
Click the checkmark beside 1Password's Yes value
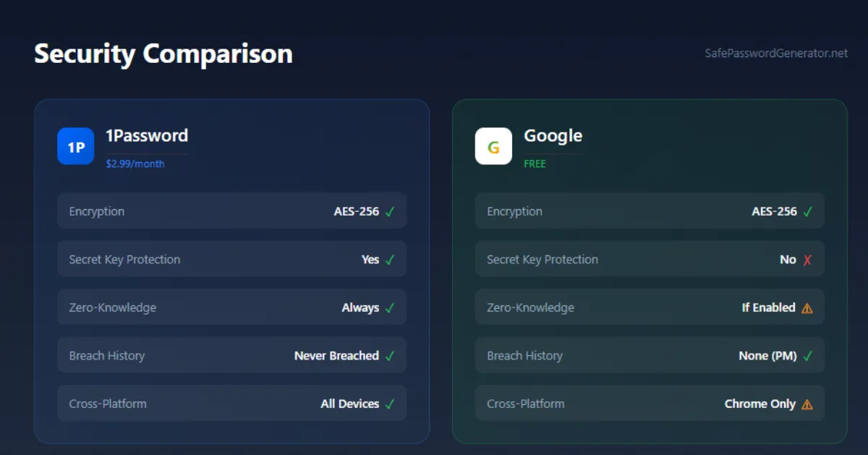click(x=390, y=260)
